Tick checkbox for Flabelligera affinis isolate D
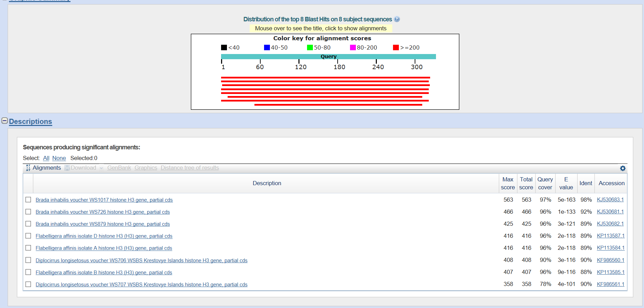 (x=28, y=236)
